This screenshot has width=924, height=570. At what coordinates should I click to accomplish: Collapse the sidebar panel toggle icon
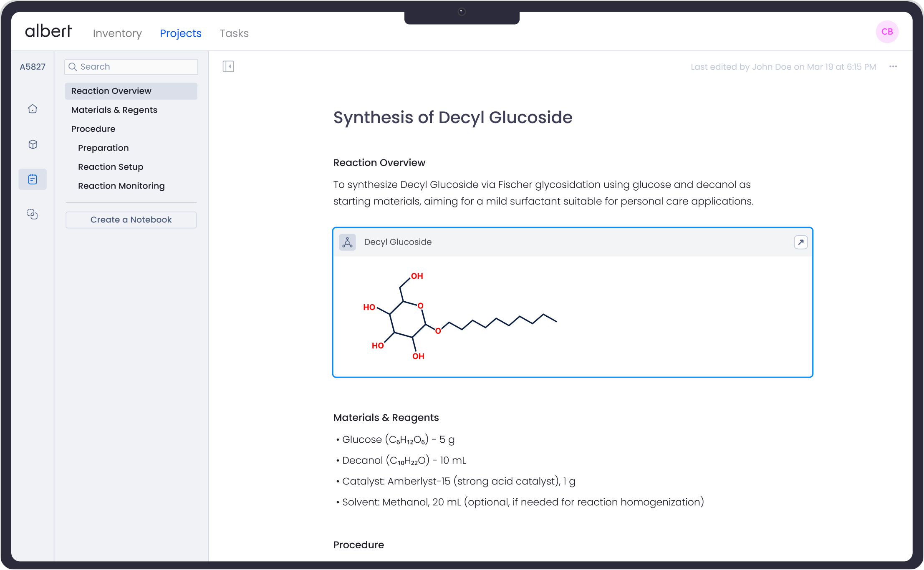pyautogui.click(x=228, y=66)
